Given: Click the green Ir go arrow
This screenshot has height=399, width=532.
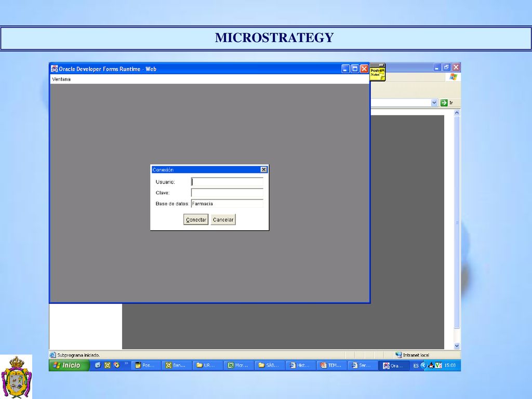Looking at the screenshot, I should [x=444, y=102].
